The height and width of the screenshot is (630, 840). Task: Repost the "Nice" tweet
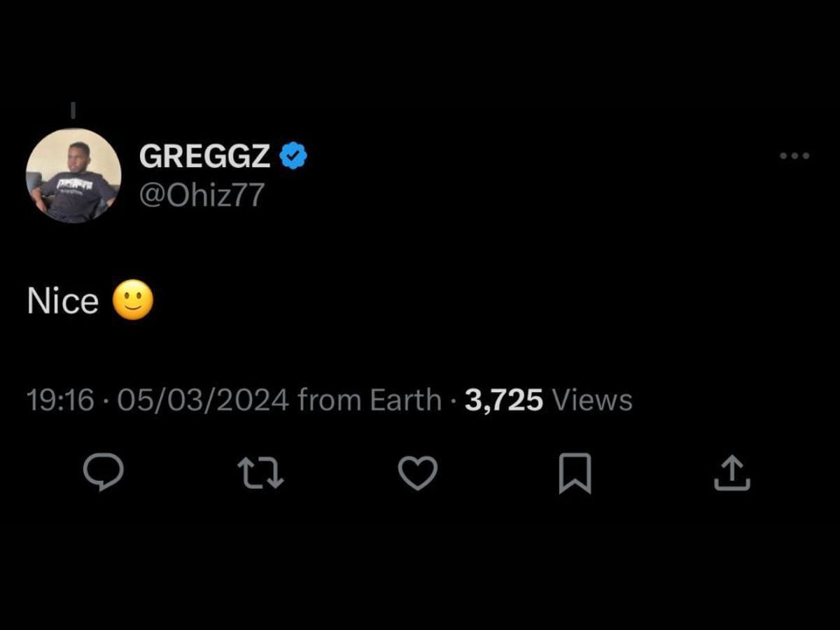click(x=260, y=472)
